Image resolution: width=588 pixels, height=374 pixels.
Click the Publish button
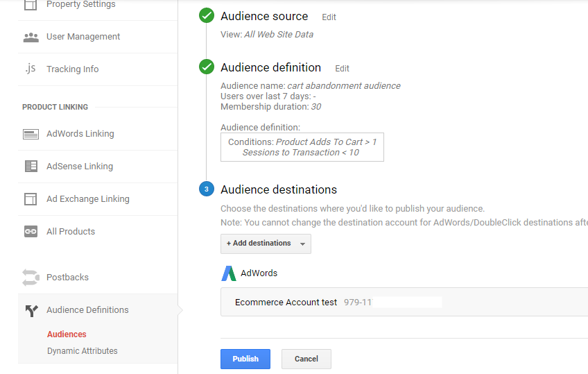245,359
